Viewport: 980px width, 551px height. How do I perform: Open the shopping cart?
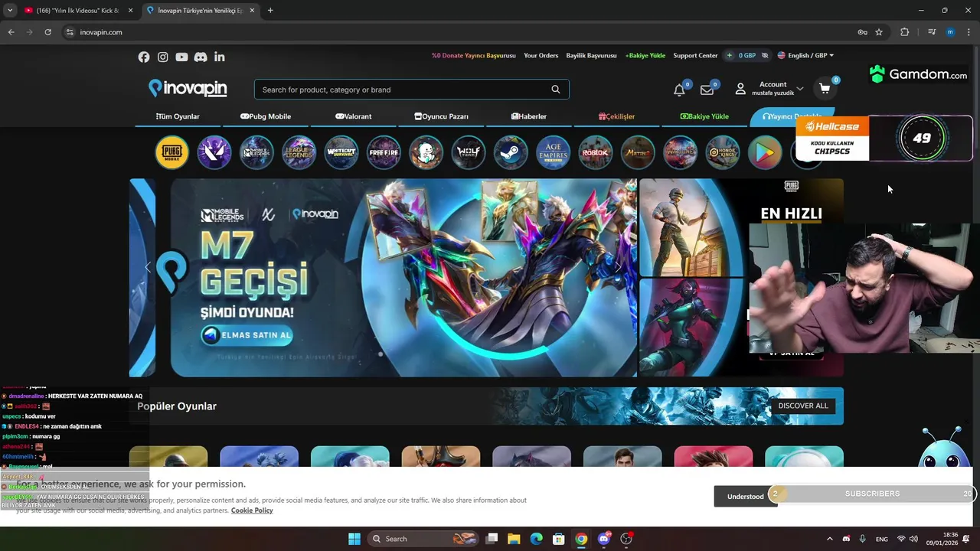coord(825,89)
